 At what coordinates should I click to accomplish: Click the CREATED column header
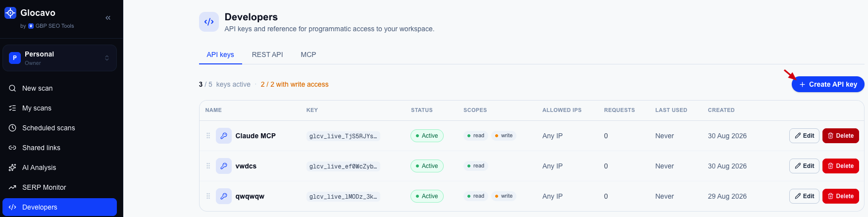pos(721,110)
